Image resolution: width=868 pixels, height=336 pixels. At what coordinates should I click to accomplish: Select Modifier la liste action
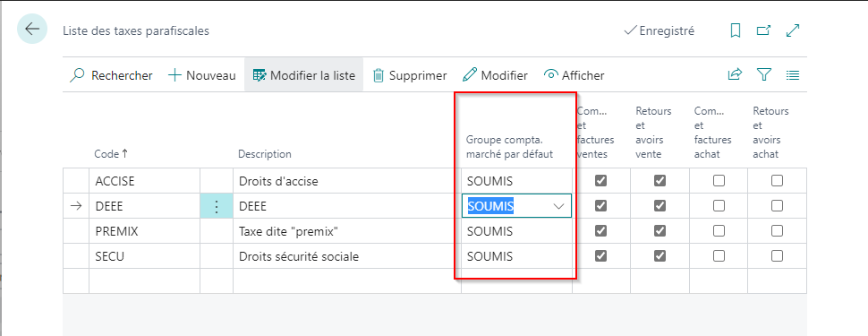click(304, 75)
